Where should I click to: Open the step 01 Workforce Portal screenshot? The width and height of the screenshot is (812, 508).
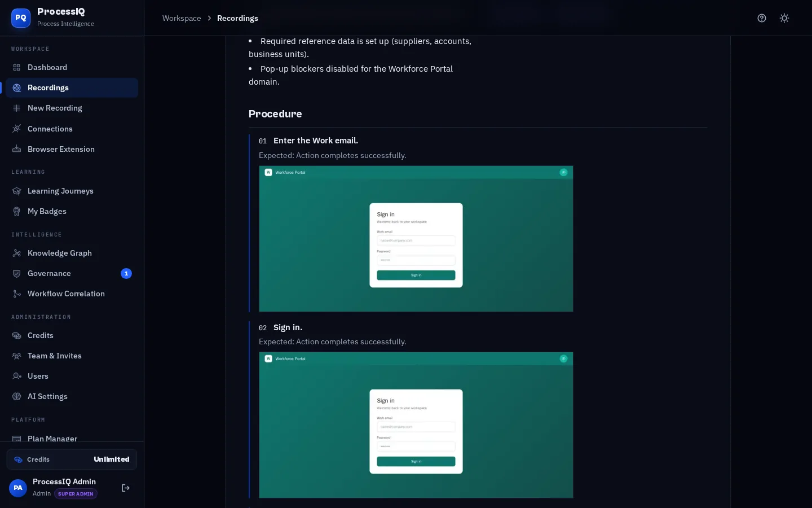[x=416, y=239]
